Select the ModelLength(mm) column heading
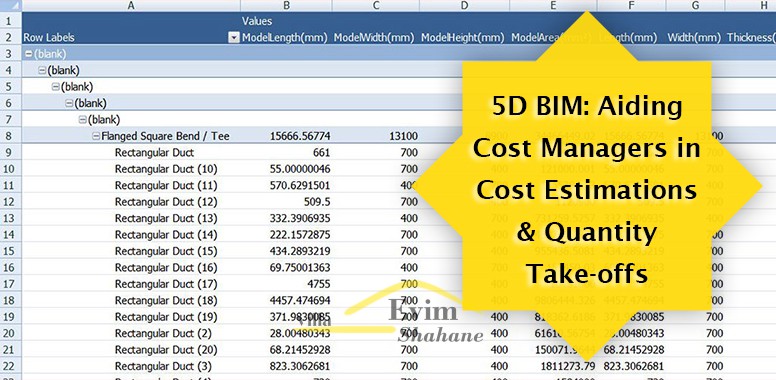 tap(285, 38)
